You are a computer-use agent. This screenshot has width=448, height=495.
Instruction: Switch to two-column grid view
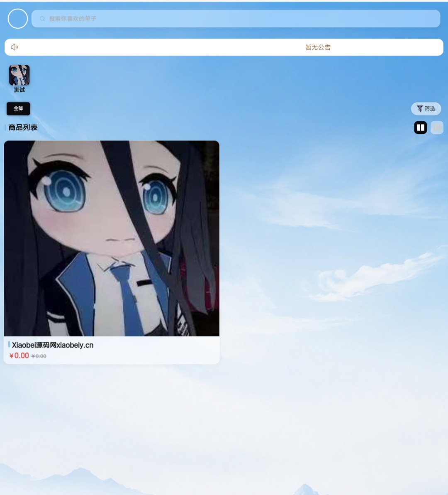coord(420,127)
